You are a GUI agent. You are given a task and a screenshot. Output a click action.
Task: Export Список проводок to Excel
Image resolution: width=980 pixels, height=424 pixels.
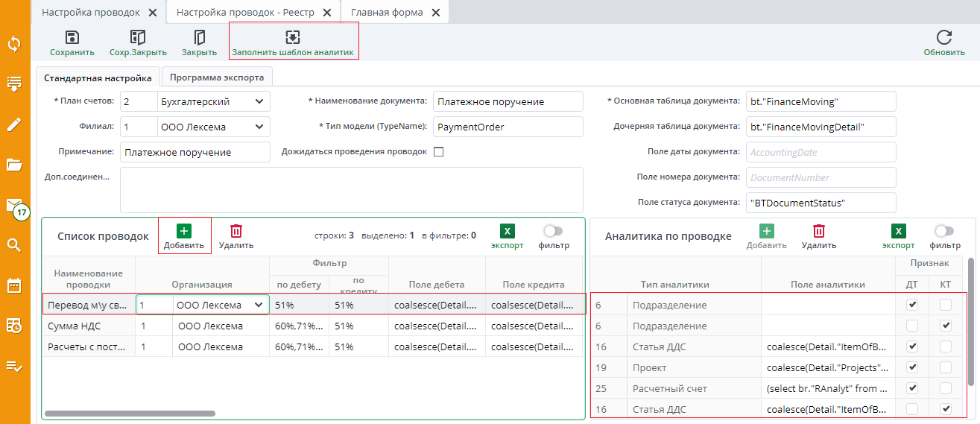(507, 232)
